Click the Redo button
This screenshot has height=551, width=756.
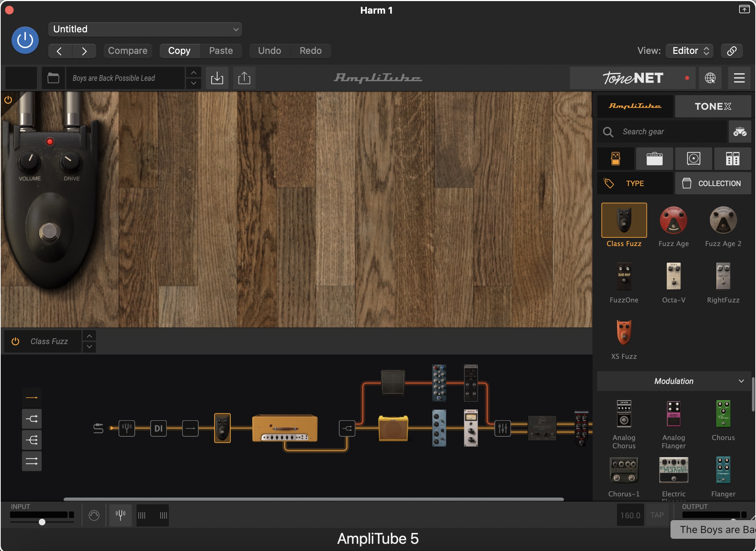tap(311, 51)
